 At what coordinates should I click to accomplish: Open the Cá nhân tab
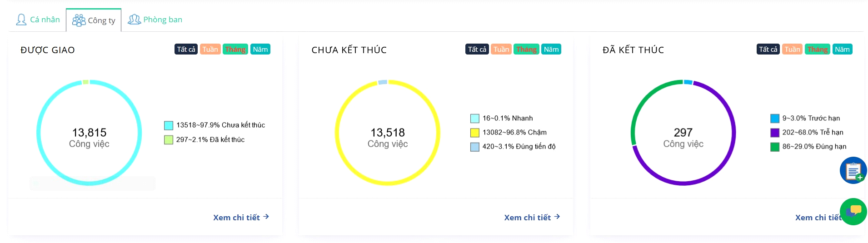click(x=38, y=20)
